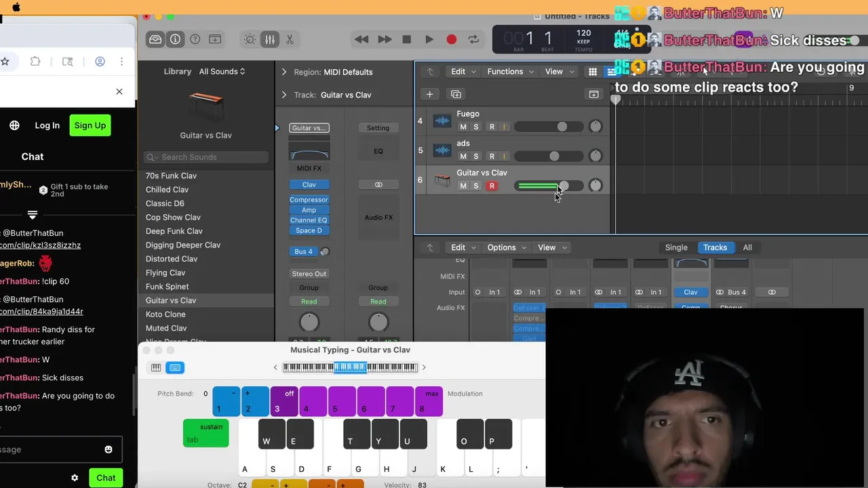Click the Musical Typing piano keyboard view icon
The image size is (868, 488).
156,367
